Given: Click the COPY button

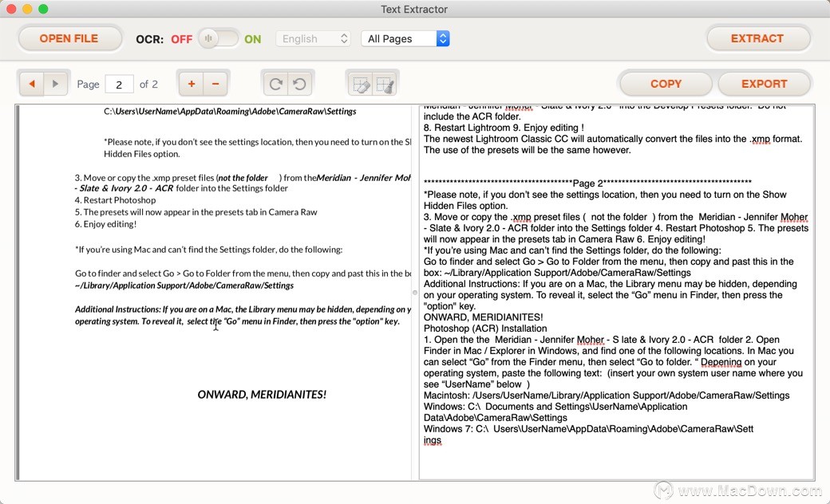Looking at the screenshot, I should (666, 84).
